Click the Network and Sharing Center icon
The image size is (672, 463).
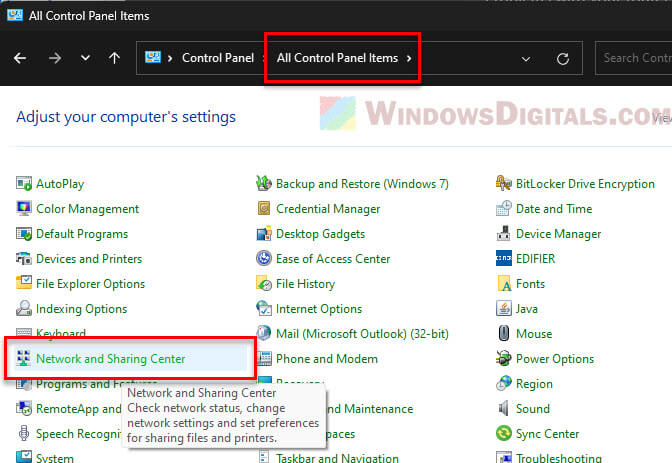coord(24,358)
